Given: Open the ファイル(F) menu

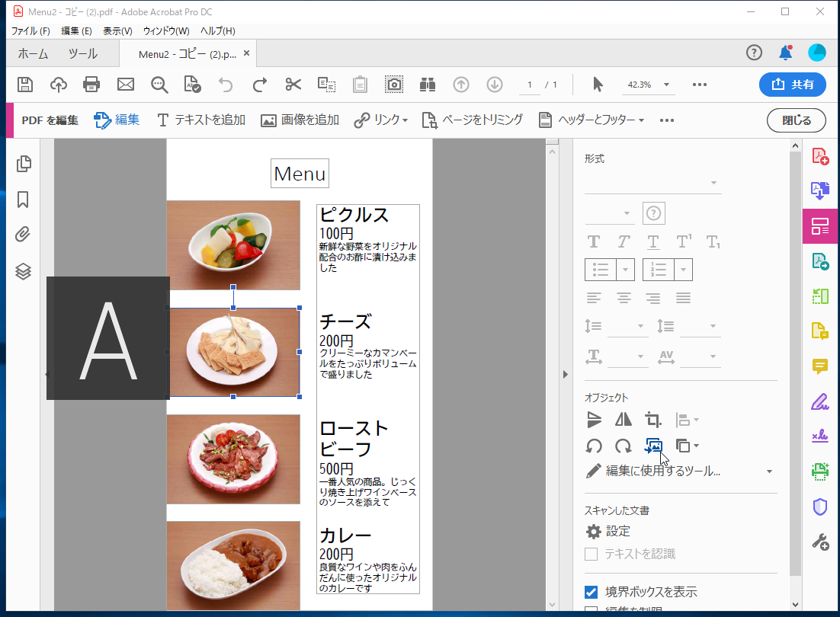Looking at the screenshot, I should pyautogui.click(x=30, y=30).
